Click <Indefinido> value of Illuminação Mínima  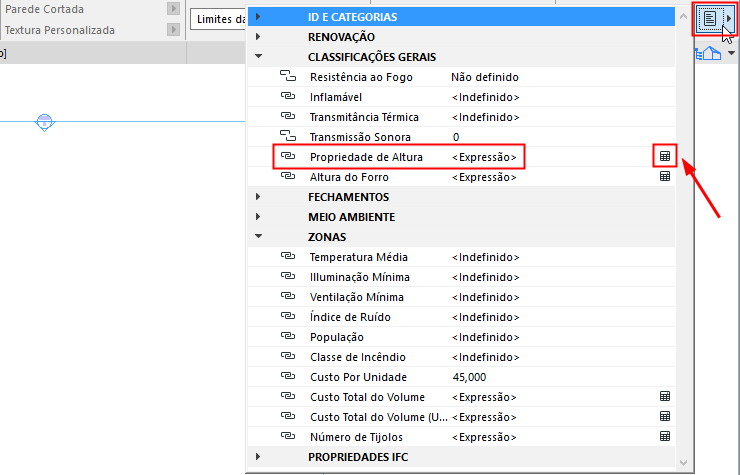coord(486,277)
